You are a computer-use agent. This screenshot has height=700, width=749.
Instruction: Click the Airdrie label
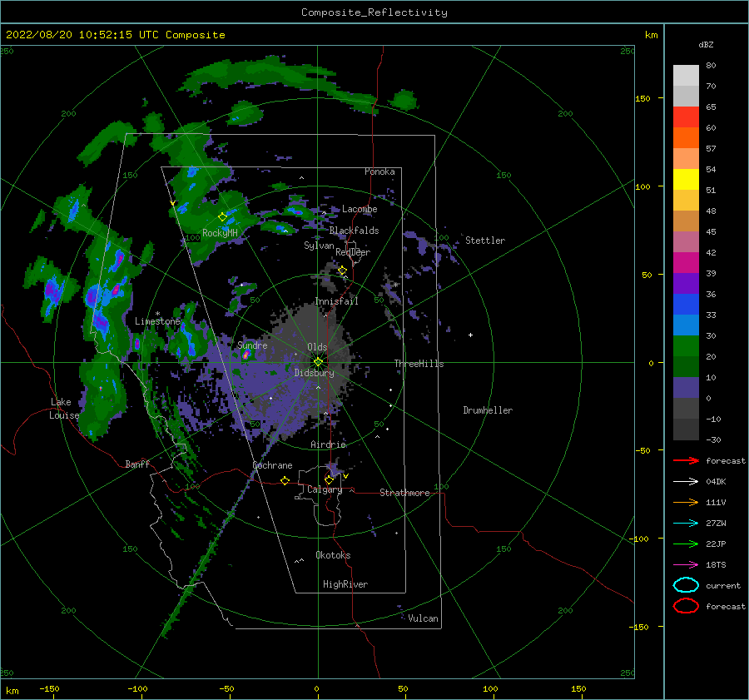coord(328,444)
